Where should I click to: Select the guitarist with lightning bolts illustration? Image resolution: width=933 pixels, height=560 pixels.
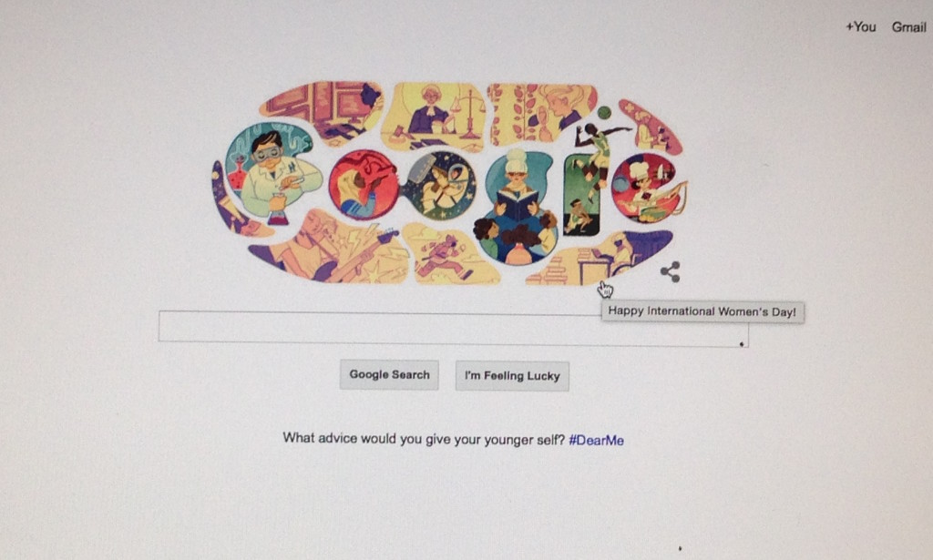click(330, 246)
